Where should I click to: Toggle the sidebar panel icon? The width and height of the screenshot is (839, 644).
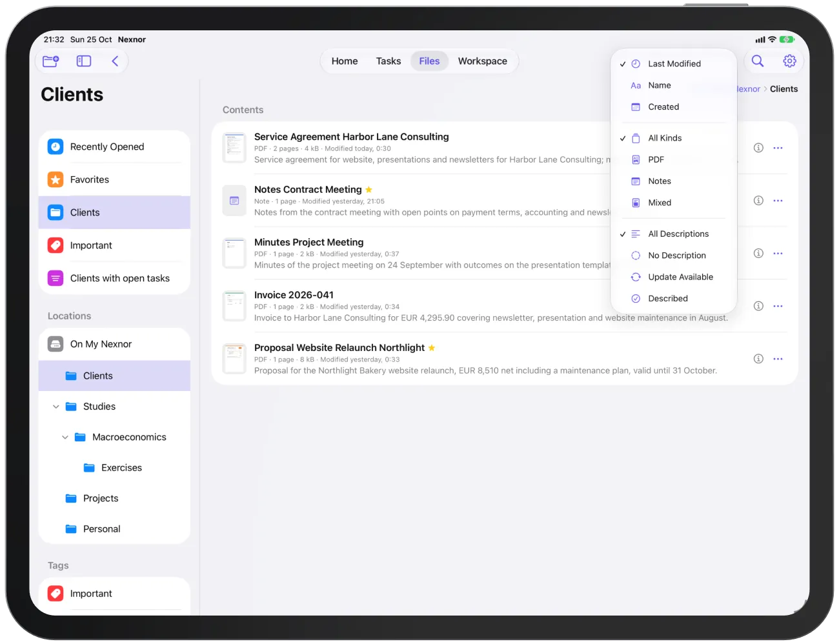[84, 61]
